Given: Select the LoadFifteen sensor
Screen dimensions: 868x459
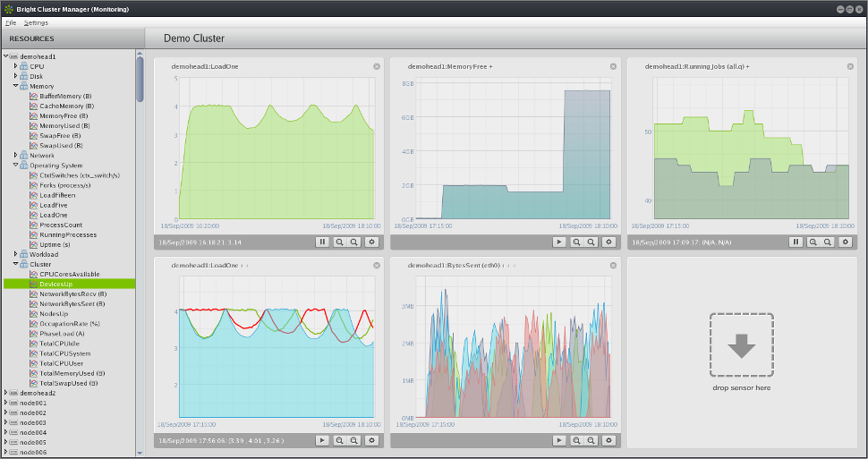Looking at the screenshot, I should pyautogui.click(x=58, y=195).
